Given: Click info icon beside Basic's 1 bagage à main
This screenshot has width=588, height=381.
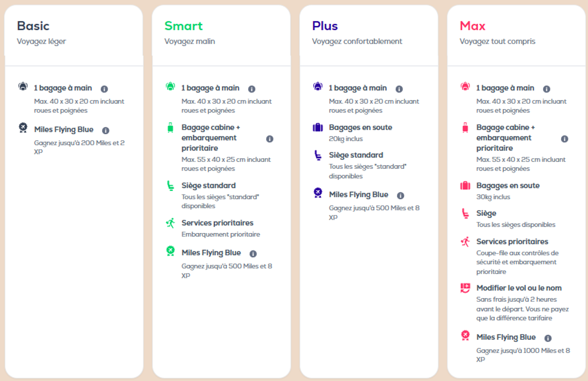Looking at the screenshot, I should tap(104, 89).
